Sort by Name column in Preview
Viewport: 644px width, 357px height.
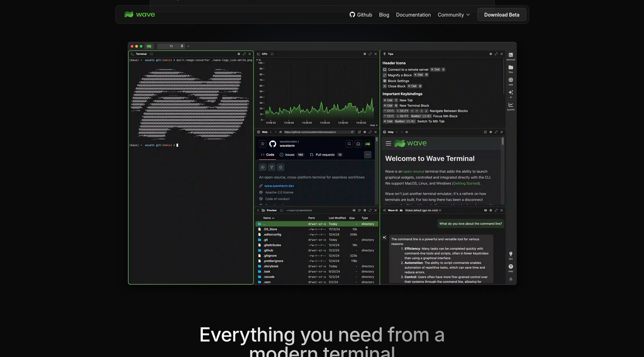tap(269, 218)
